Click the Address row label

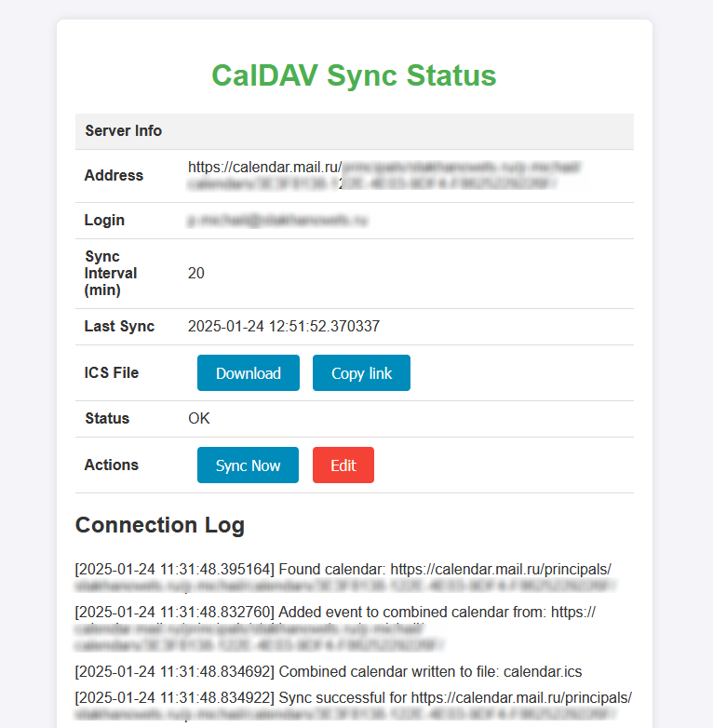114,176
